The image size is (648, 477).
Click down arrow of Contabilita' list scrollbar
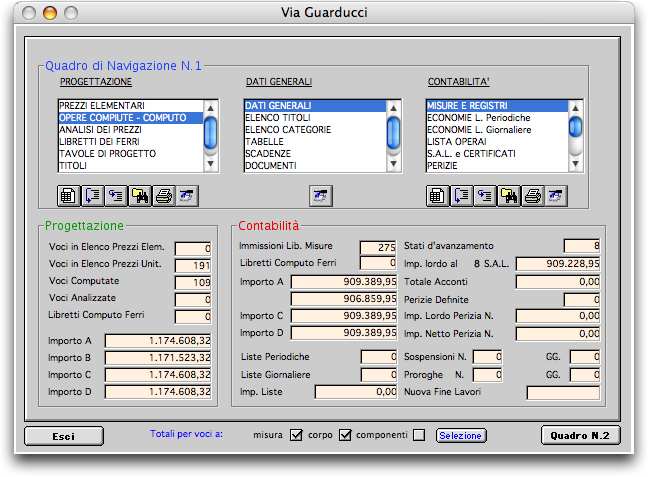pos(575,164)
